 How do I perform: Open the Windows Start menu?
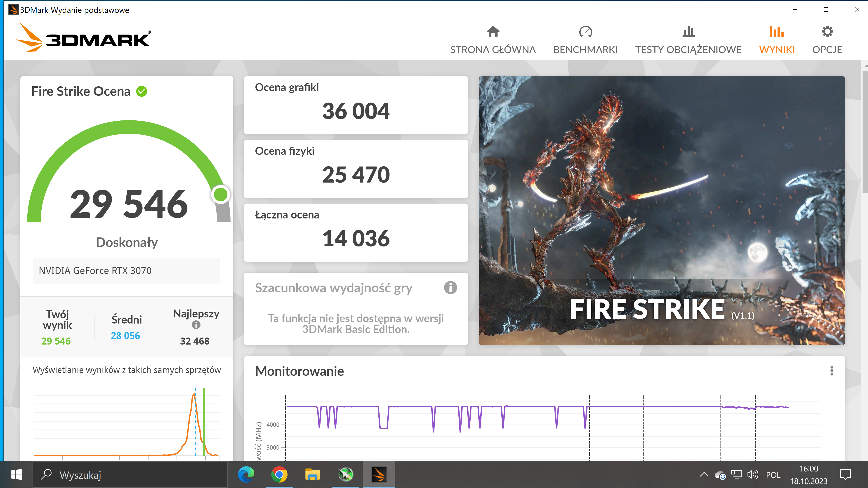(x=16, y=474)
